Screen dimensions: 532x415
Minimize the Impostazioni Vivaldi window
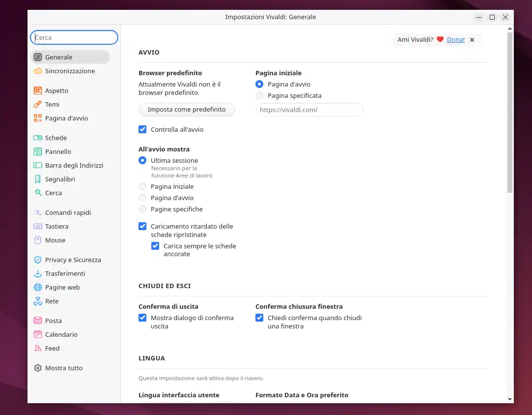[479, 17]
